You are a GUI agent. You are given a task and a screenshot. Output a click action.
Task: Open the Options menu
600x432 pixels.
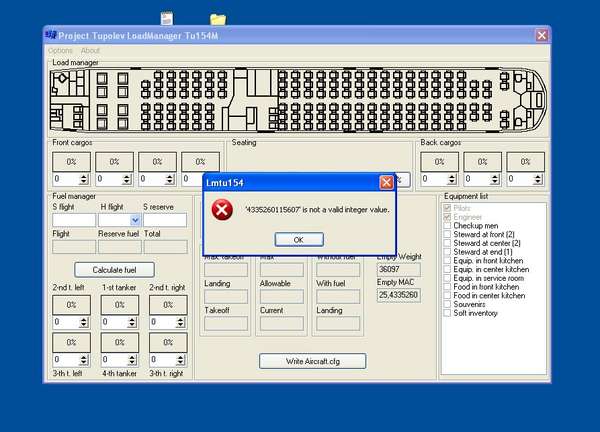coord(60,51)
